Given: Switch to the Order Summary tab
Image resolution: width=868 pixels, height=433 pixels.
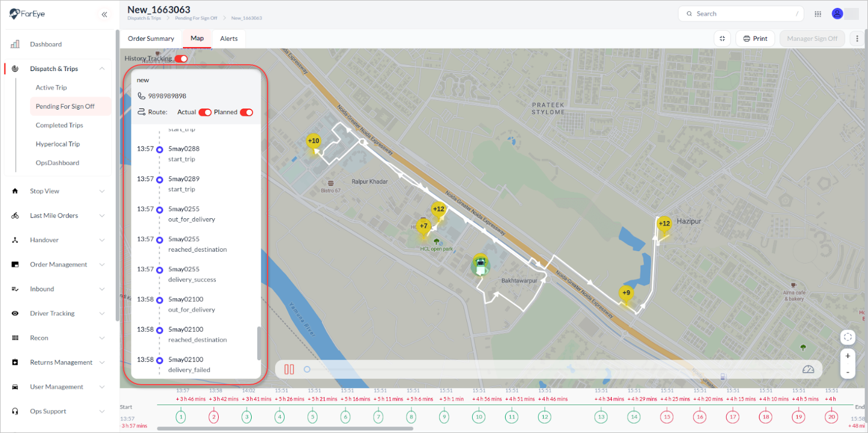Looking at the screenshot, I should point(151,39).
